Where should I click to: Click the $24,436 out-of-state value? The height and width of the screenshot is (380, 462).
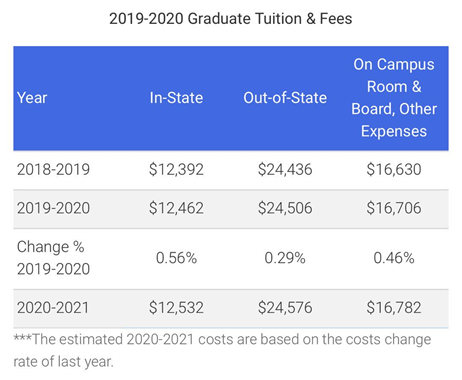coord(285,169)
